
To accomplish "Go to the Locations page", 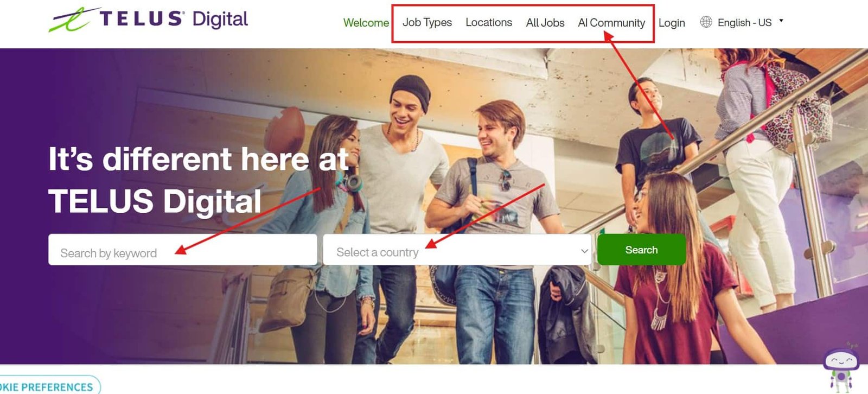I will click(x=489, y=22).
